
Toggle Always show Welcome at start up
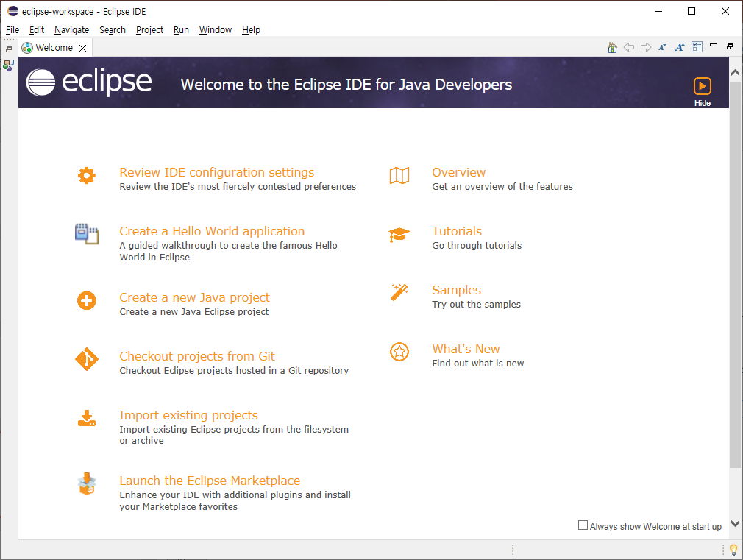click(x=583, y=525)
